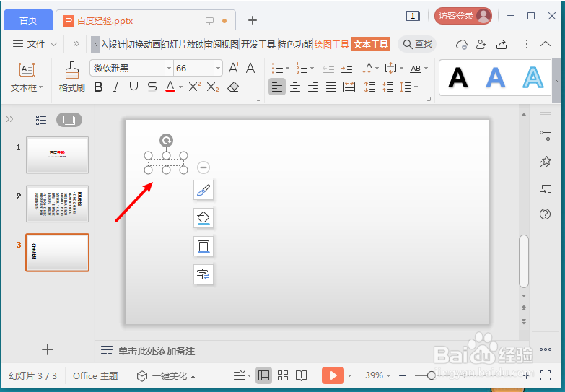Screen dimensions: 565x392
Task: Open the numbered list dropdown
Action: coord(312,68)
